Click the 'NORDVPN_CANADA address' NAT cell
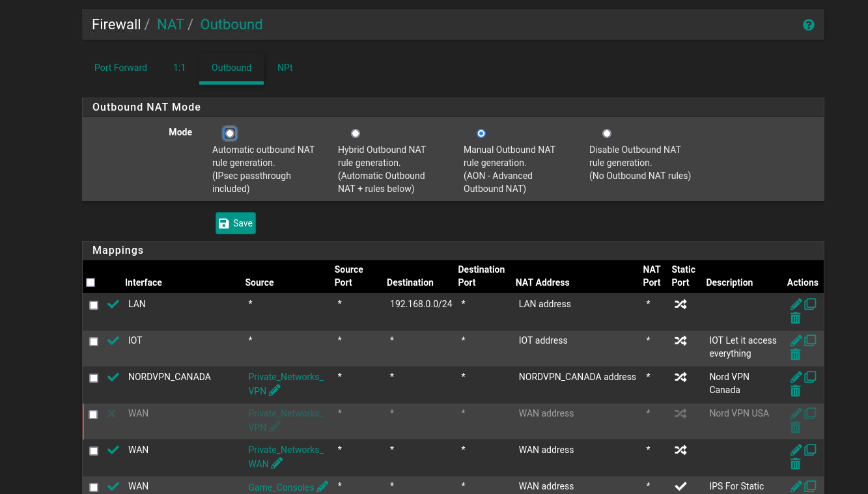Screen dimensions: 868x494 578,377
